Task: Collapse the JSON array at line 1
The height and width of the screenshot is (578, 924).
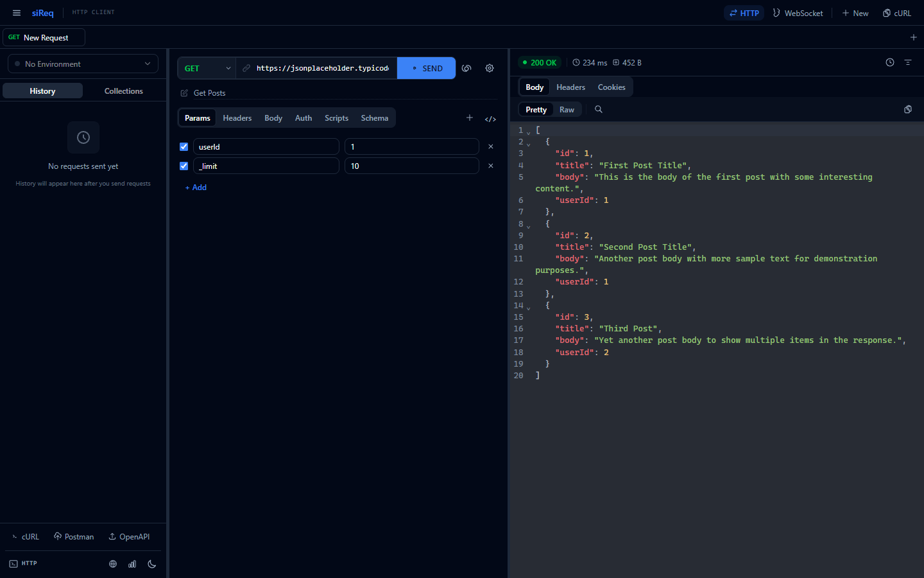Action: point(529,132)
